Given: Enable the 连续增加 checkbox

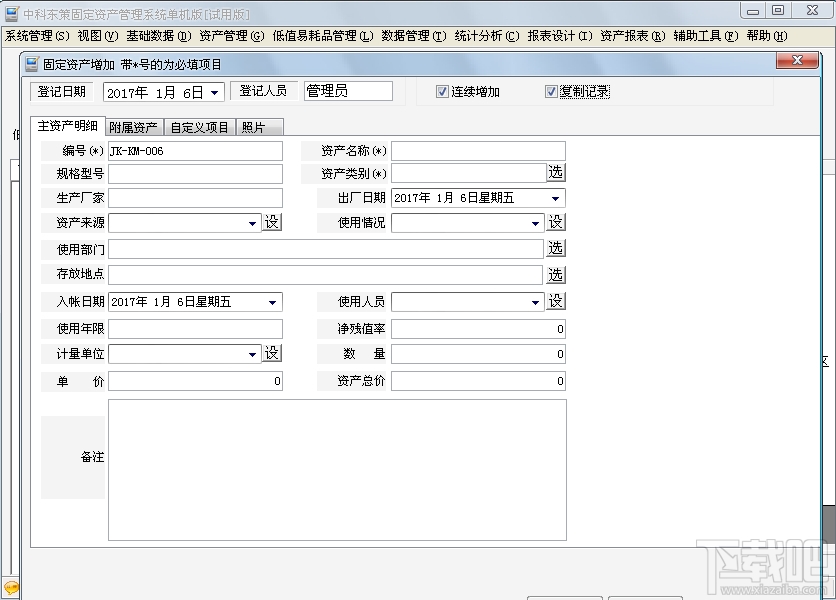Looking at the screenshot, I should [x=441, y=90].
